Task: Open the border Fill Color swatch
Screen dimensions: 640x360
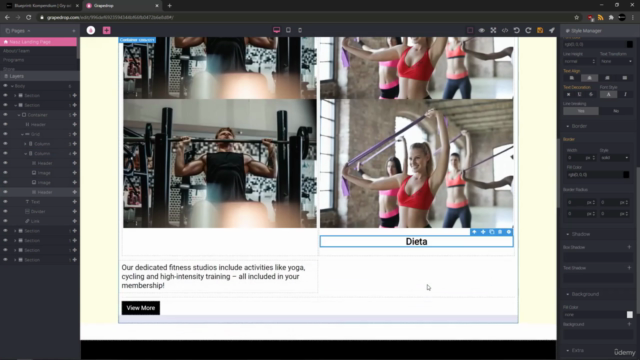Action: pos(626,175)
